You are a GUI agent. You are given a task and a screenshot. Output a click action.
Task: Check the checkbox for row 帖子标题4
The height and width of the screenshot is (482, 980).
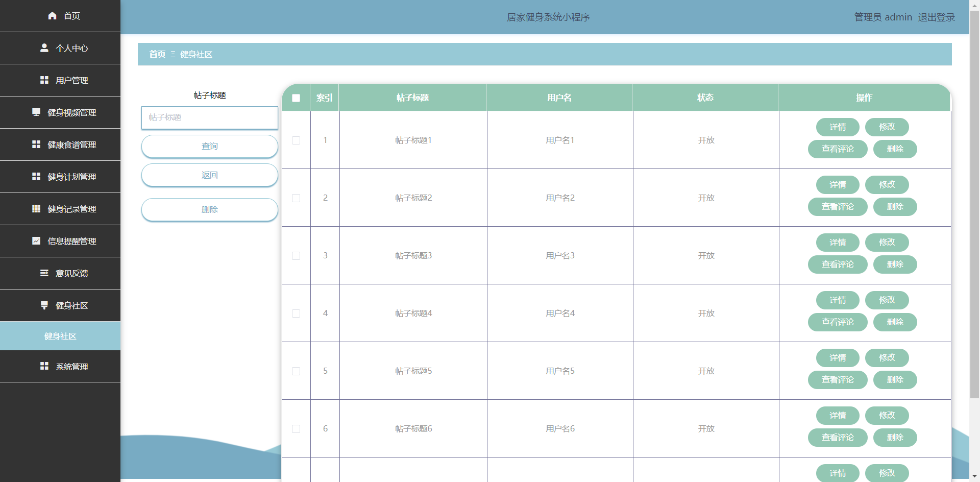296,314
